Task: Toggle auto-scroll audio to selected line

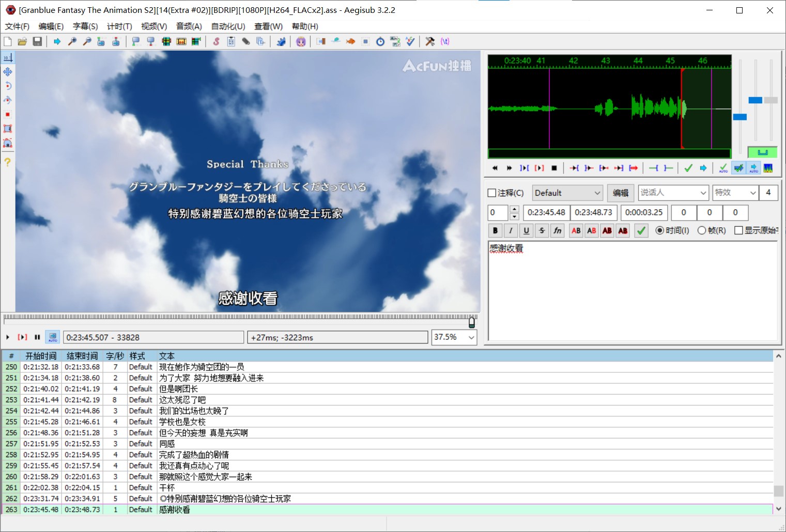Action: (753, 168)
